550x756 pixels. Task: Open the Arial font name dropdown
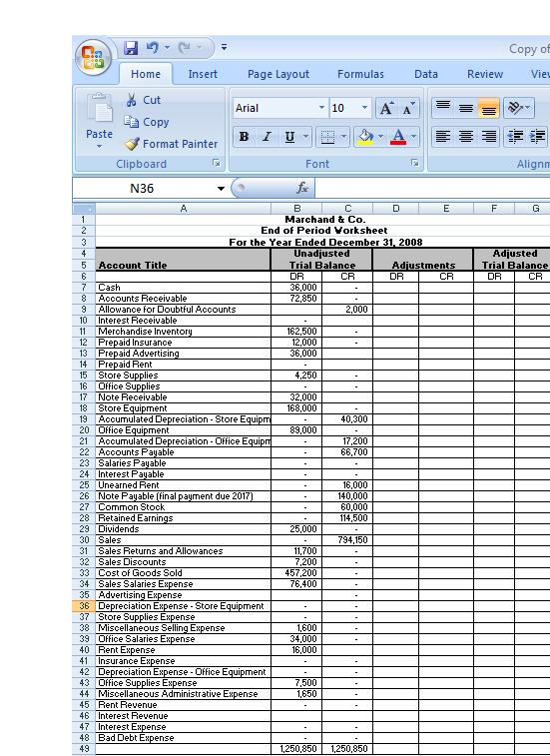tap(322, 108)
